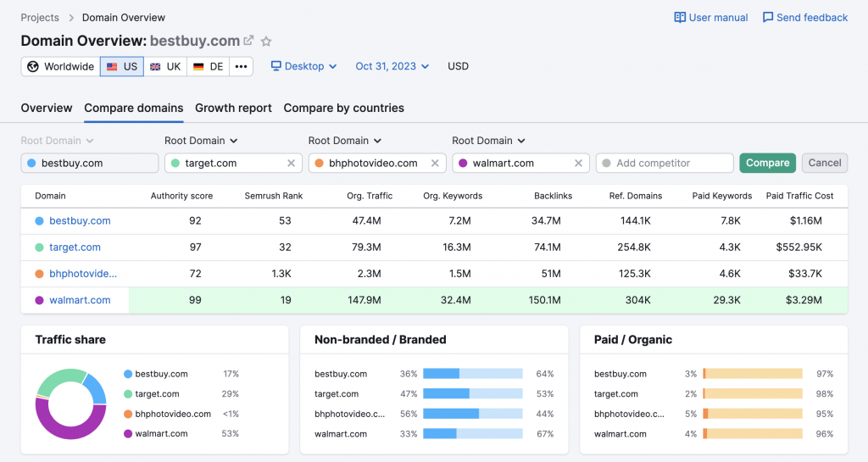
Task: Click the Traffic share donut chart
Action: (x=70, y=404)
